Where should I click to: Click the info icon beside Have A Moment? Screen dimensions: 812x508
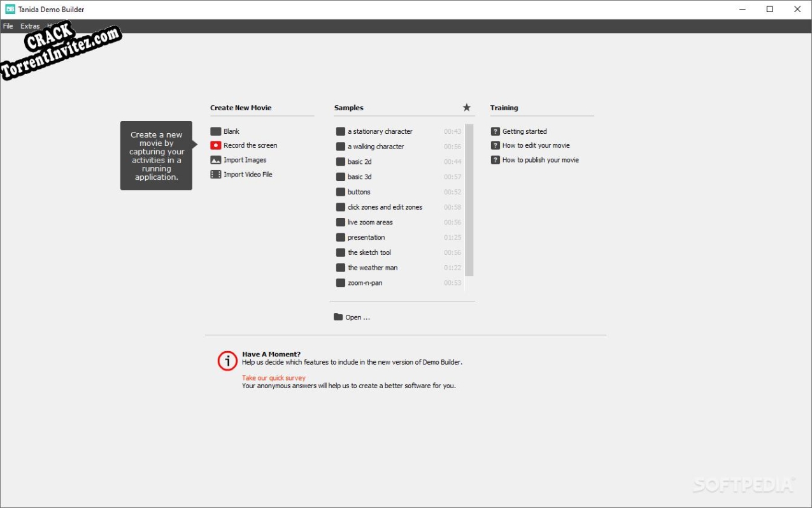point(227,361)
